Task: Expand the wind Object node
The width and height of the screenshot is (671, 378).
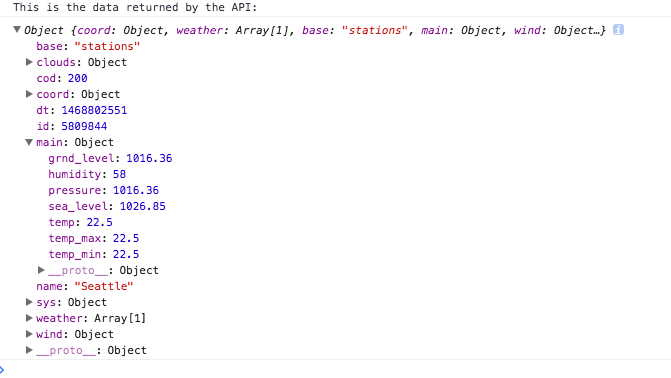Action: (29, 334)
